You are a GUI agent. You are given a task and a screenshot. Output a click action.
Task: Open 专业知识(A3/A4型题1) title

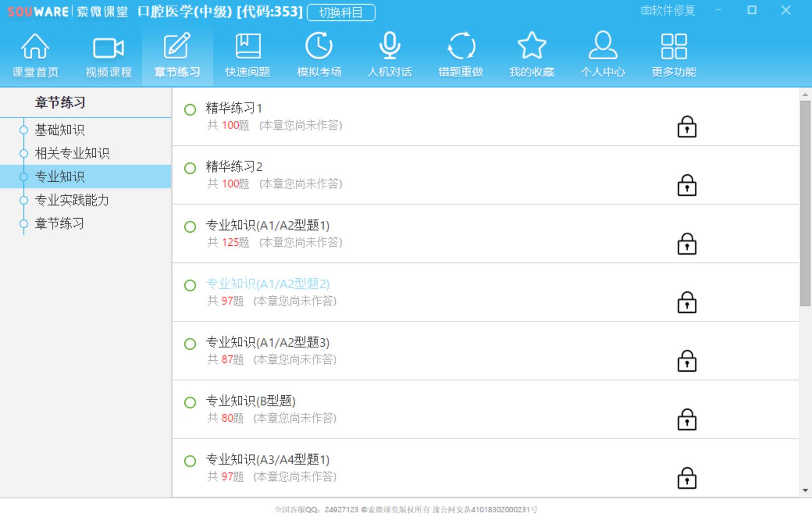(268, 460)
